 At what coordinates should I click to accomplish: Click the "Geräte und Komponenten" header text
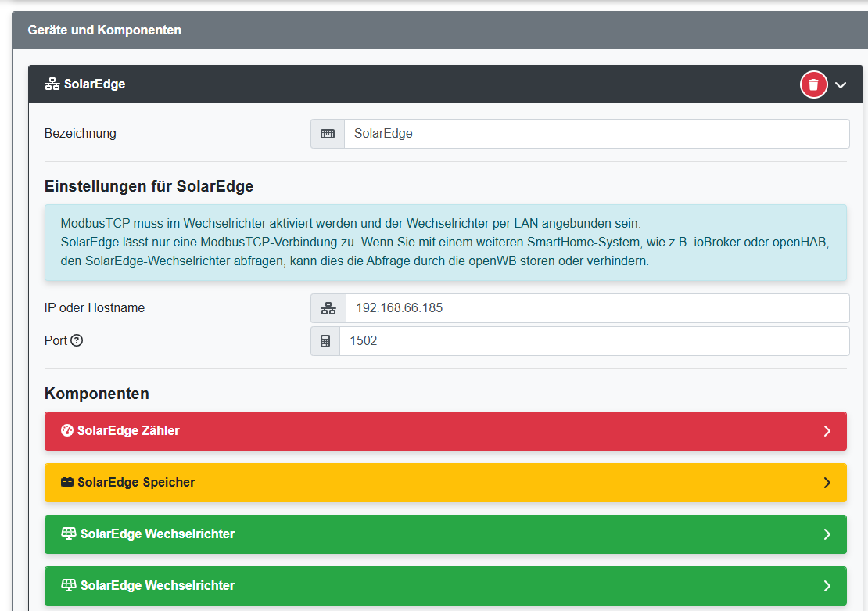(x=105, y=30)
